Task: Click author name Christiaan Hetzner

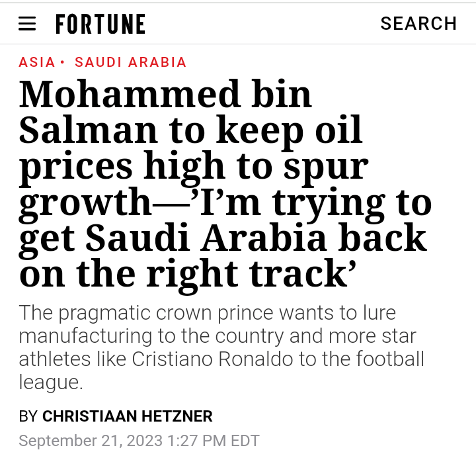Action: pyautogui.click(x=127, y=416)
